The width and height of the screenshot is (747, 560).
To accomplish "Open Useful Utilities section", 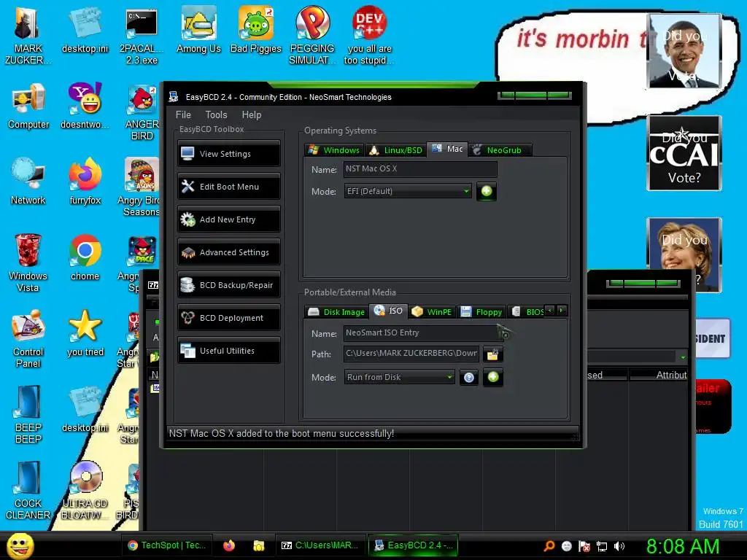I will pos(228,351).
